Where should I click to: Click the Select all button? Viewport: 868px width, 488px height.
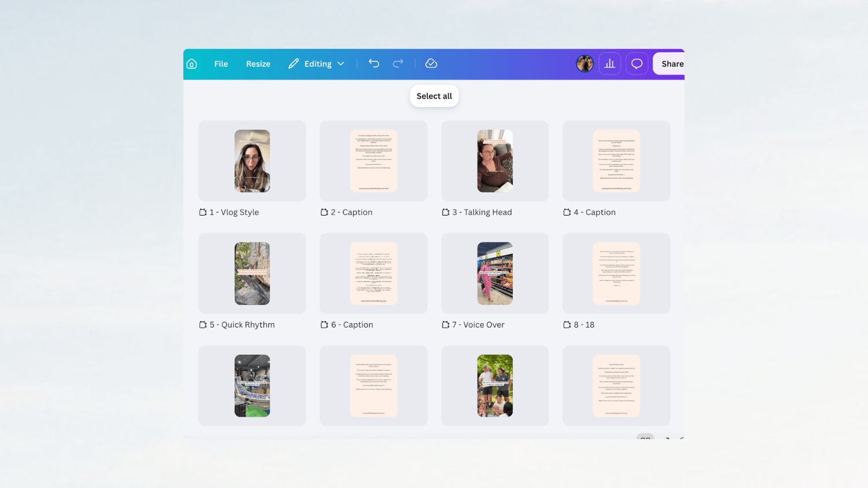[434, 96]
